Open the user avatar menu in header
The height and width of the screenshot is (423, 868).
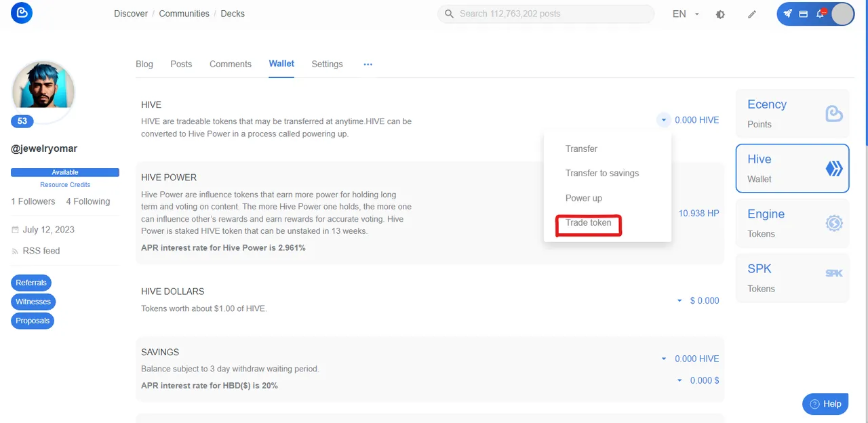(842, 14)
